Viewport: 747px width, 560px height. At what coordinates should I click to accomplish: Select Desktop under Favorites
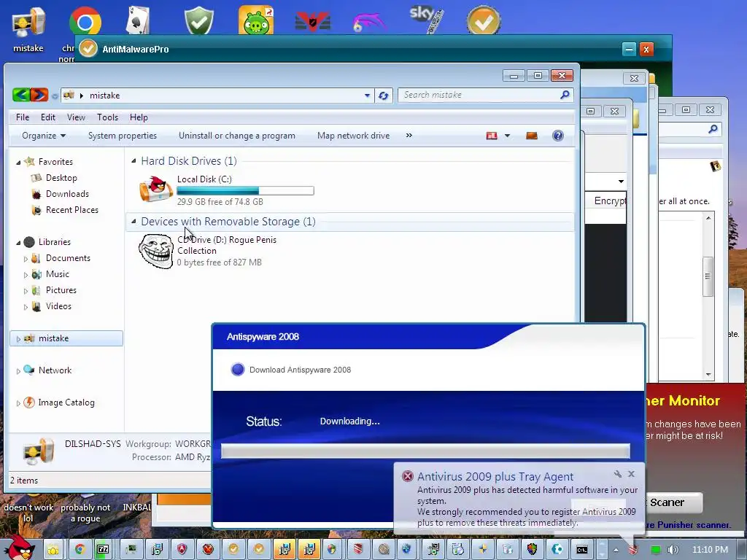[61, 178]
